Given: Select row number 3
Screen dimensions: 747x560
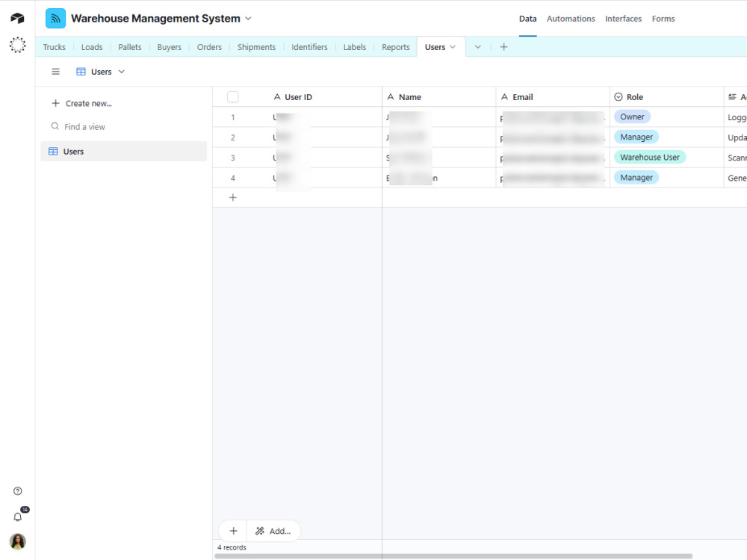Looking at the screenshot, I should pyautogui.click(x=233, y=158).
